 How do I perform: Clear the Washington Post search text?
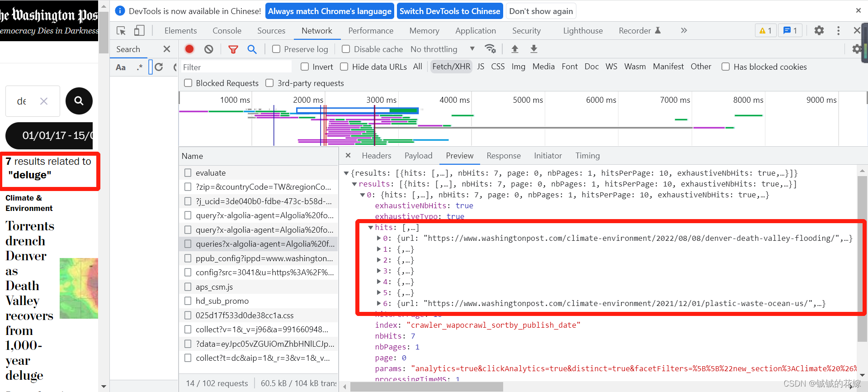pos(44,101)
